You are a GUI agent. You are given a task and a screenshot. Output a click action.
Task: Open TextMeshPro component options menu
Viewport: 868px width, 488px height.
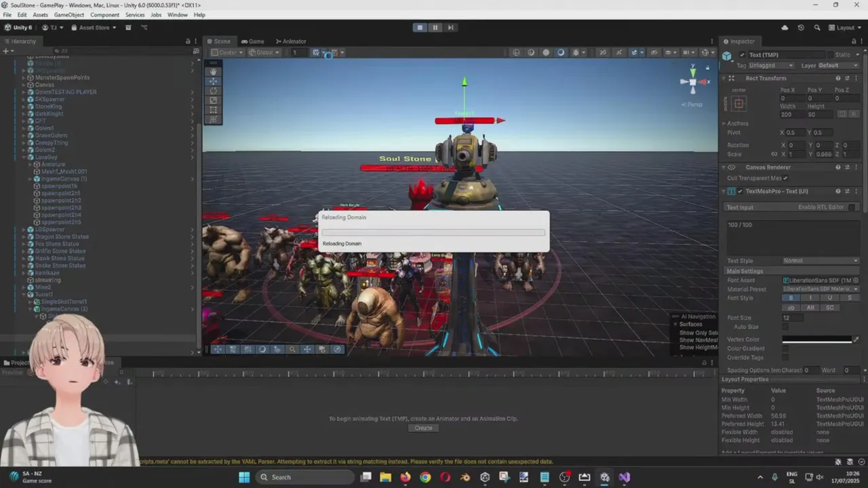tap(856, 191)
